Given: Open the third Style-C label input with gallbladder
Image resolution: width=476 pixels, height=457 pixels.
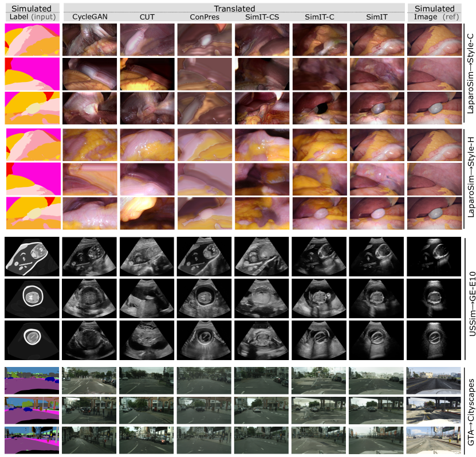Looking at the screenshot, I should tap(32, 108).
